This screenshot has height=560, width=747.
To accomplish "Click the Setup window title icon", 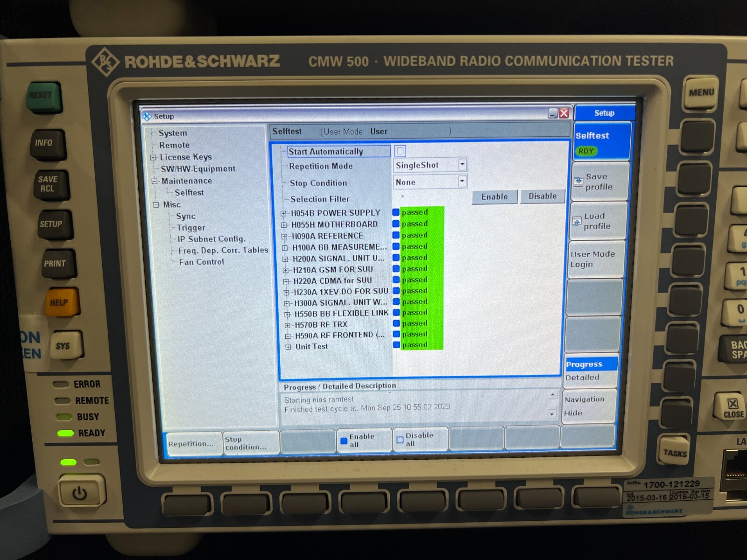I will [147, 116].
